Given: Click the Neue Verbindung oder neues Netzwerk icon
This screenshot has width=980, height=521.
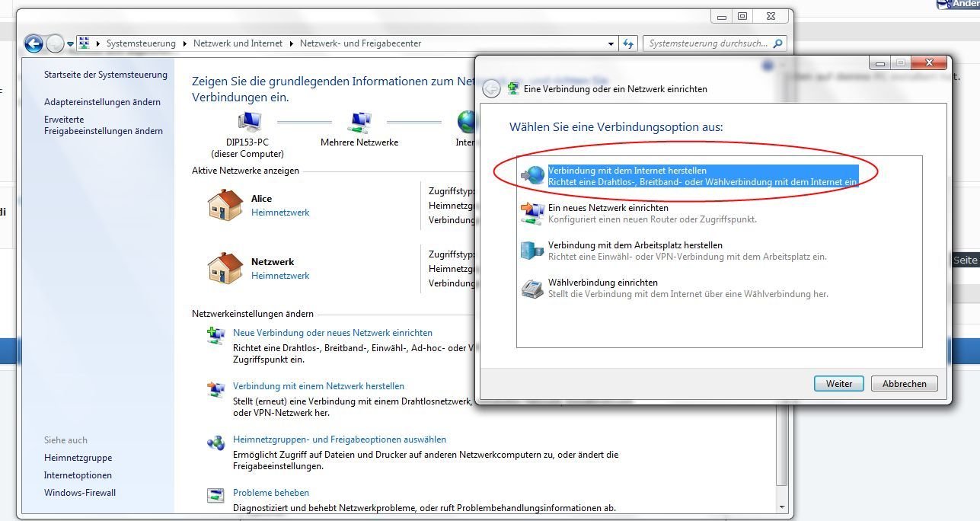Looking at the screenshot, I should click(216, 335).
